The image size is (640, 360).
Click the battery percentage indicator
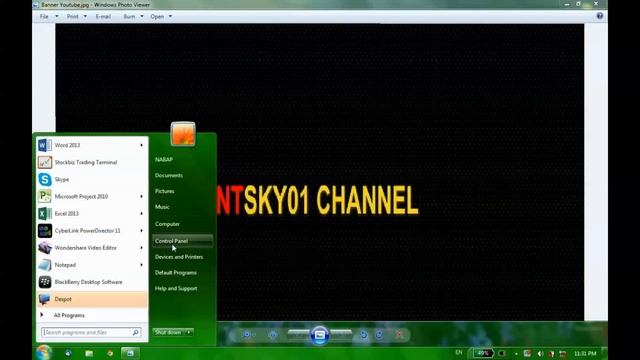pyautogui.click(x=483, y=353)
